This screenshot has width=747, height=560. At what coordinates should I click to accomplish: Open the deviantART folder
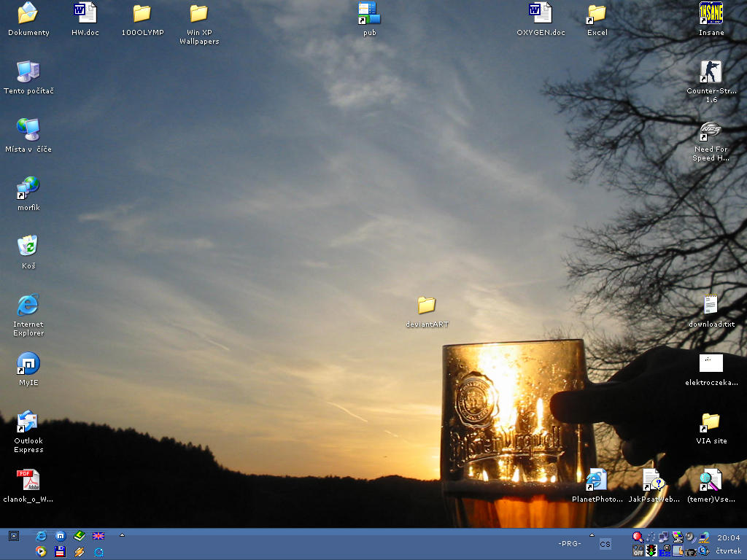coord(426,305)
